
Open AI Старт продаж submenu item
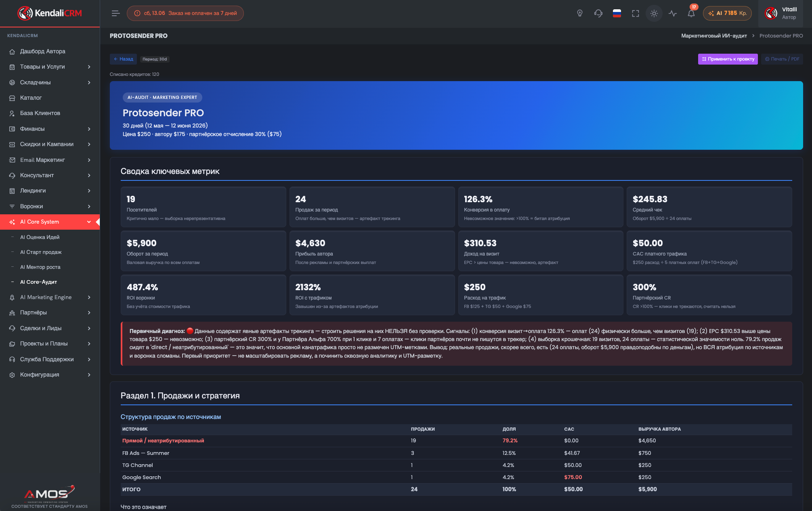41,252
